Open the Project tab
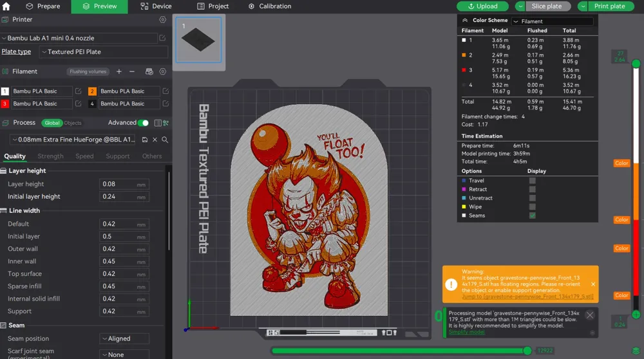The image size is (644, 359). click(x=213, y=6)
